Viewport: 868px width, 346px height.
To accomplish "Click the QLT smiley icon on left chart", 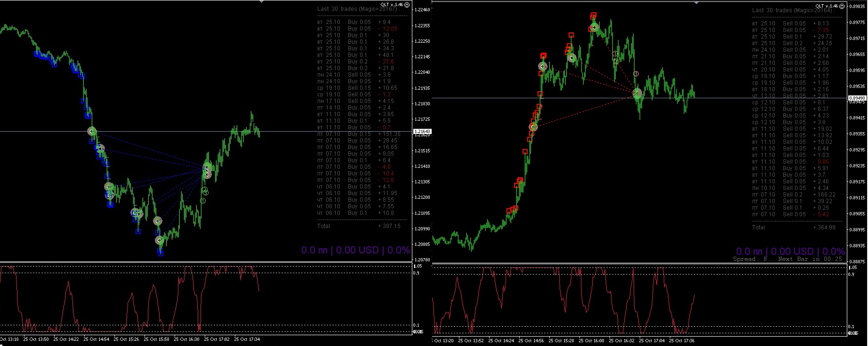I will click(407, 5).
